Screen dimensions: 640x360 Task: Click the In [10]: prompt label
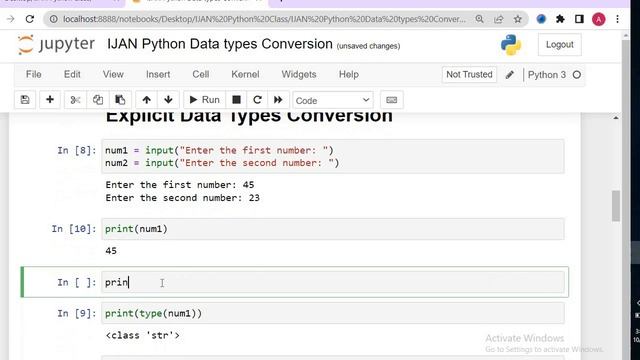74,229
